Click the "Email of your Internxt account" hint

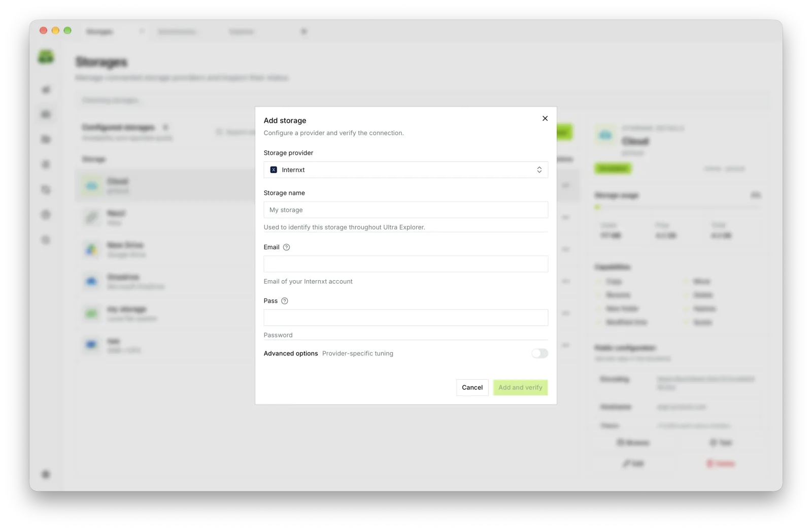pos(308,281)
